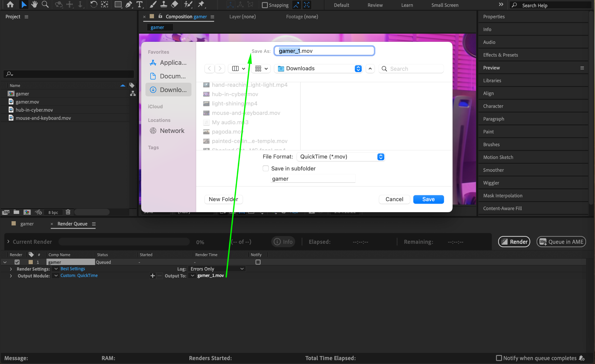Select the Type tool
This screenshot has width=595, height=364.
point(139,4)
